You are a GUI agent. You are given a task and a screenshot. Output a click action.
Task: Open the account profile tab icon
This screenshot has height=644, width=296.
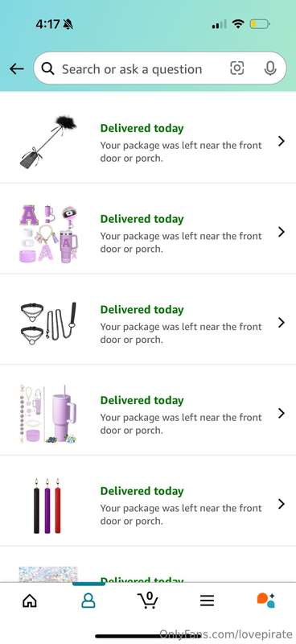click(x=88, y=601)
